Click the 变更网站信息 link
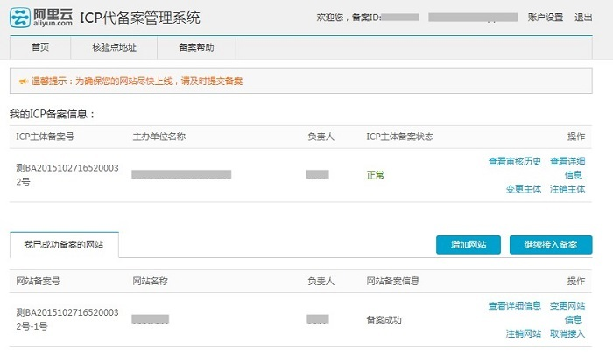 (567, 312)
